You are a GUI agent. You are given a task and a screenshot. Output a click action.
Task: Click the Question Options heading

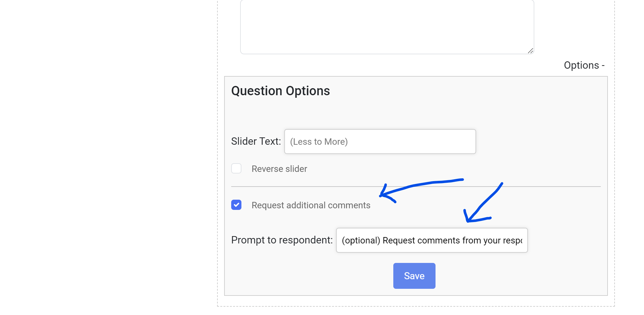tap(280, 91)
